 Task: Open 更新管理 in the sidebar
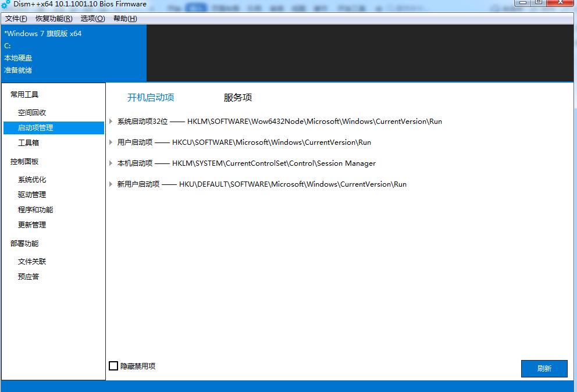(x=32, y=225)
